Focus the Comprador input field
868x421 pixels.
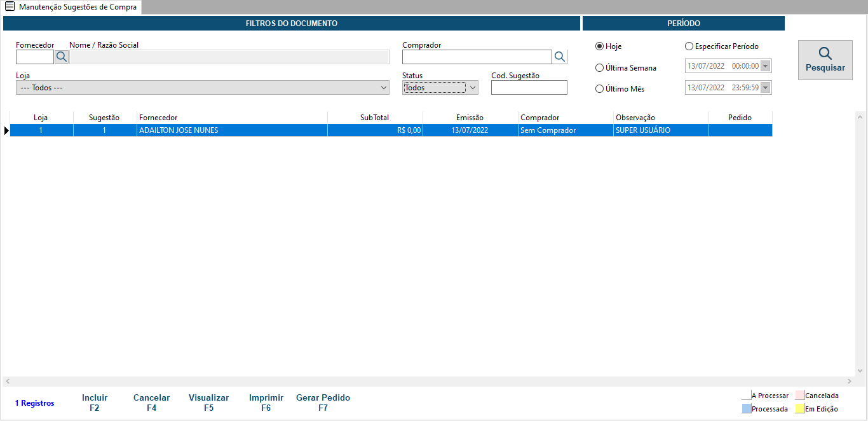click(x=477, y=57)
